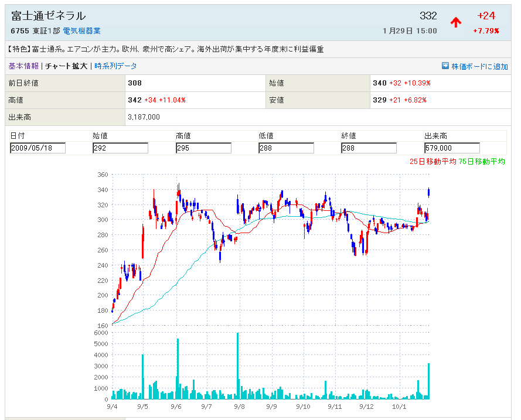
Task: Click the +11.04% high change text
Action: tap(172, 100)
